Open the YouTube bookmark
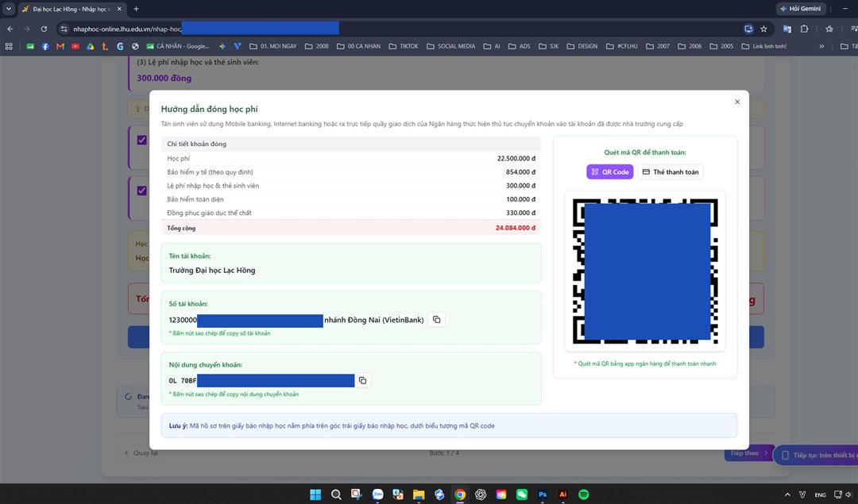This screenshot has height=504, width=858. click(75, 47)
